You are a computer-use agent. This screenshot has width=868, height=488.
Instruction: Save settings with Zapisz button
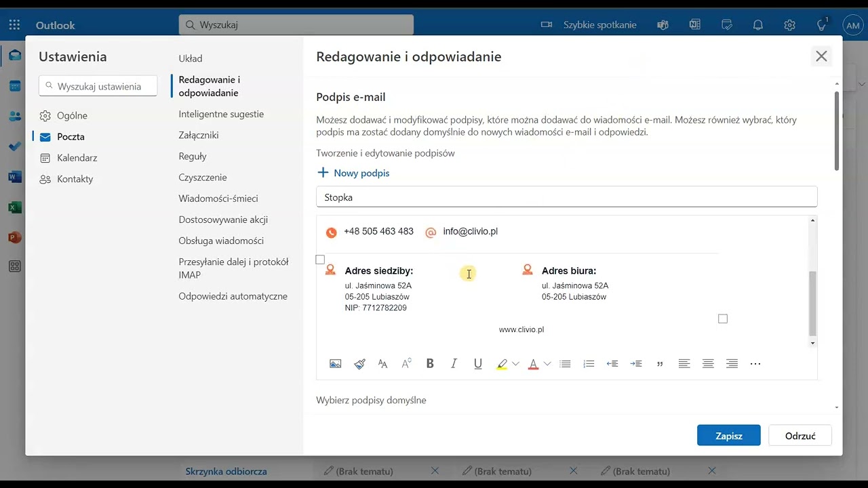point(729,436)
